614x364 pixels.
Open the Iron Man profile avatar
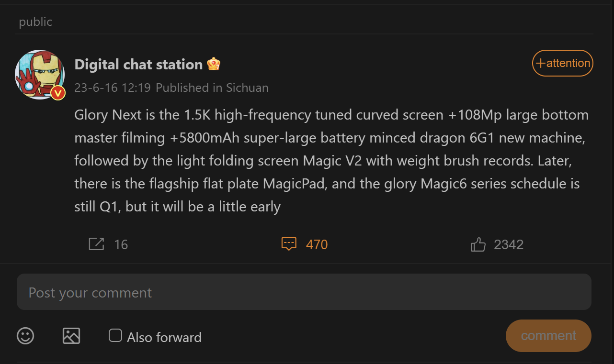[x=39, y=74]
